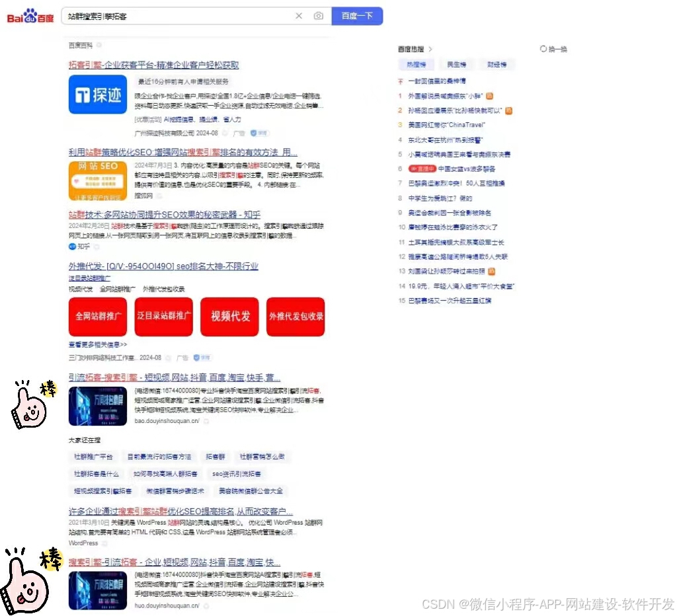Image resolution: width=677 pixels, height=616 pixels.
Task: Click the 换一换 refresh icon in hot search
Action: 543,49
